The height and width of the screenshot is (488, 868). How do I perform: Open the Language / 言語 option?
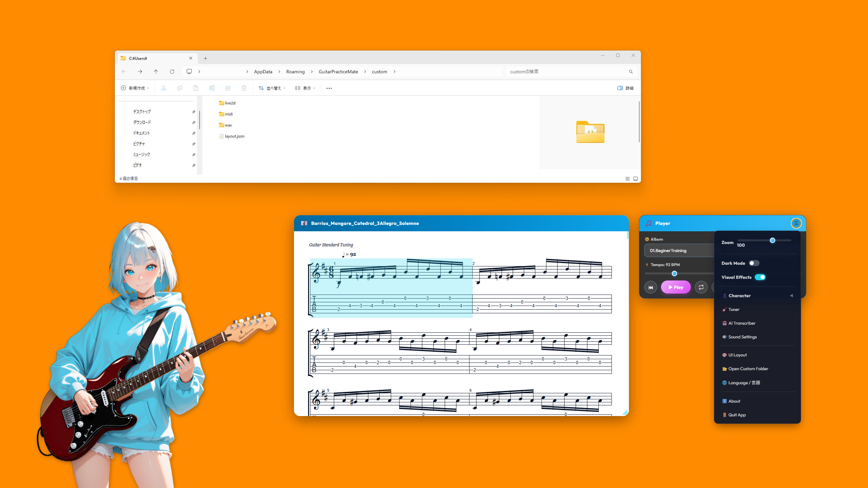757,383
